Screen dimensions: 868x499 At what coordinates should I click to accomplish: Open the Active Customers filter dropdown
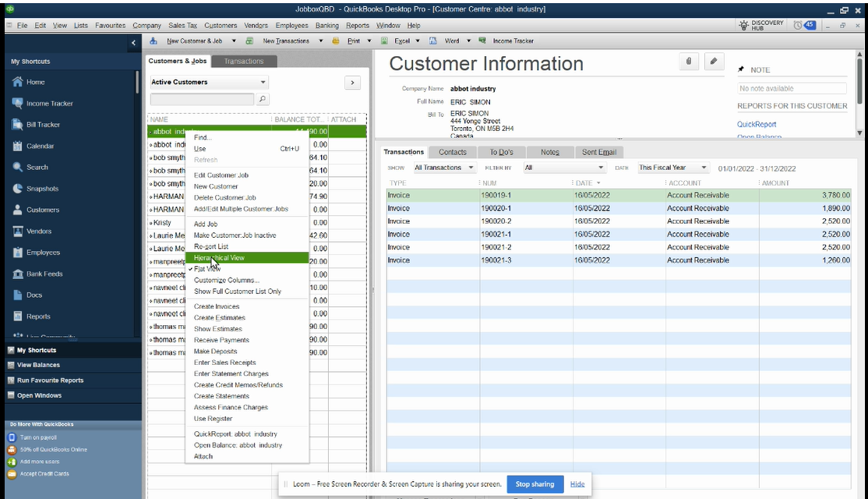point(210,82)
